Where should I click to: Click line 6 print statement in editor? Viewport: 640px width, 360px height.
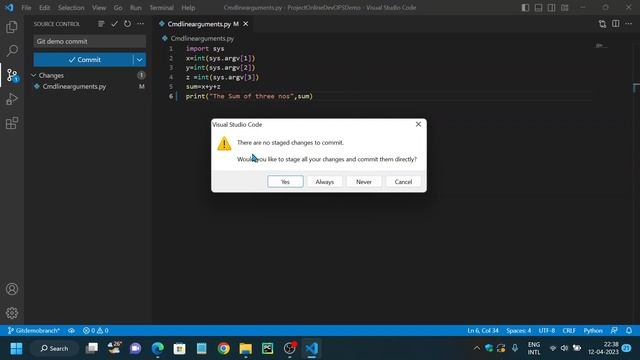tap(249, 96)
